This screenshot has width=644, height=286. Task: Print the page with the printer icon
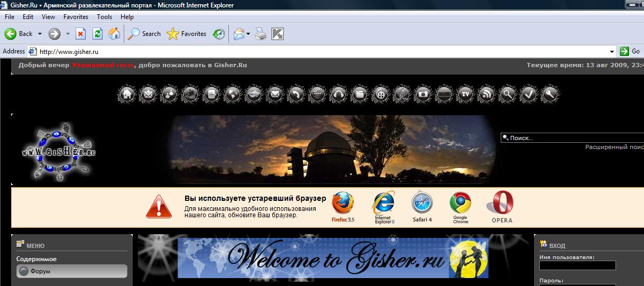point(261,34)
